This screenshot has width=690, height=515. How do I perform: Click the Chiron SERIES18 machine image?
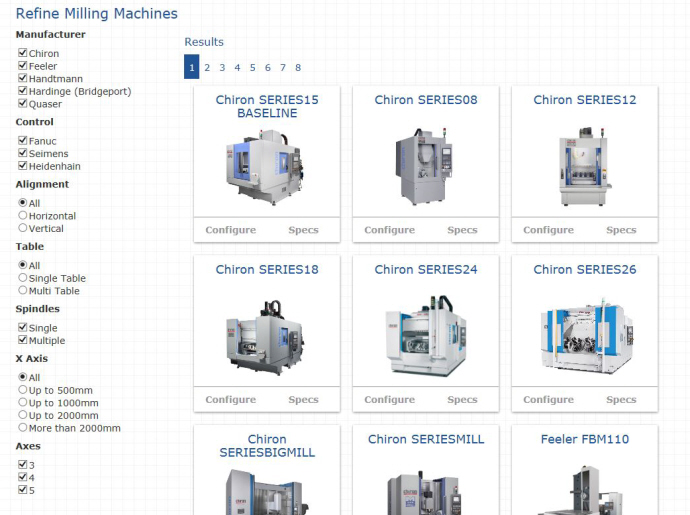coord(265,338)
